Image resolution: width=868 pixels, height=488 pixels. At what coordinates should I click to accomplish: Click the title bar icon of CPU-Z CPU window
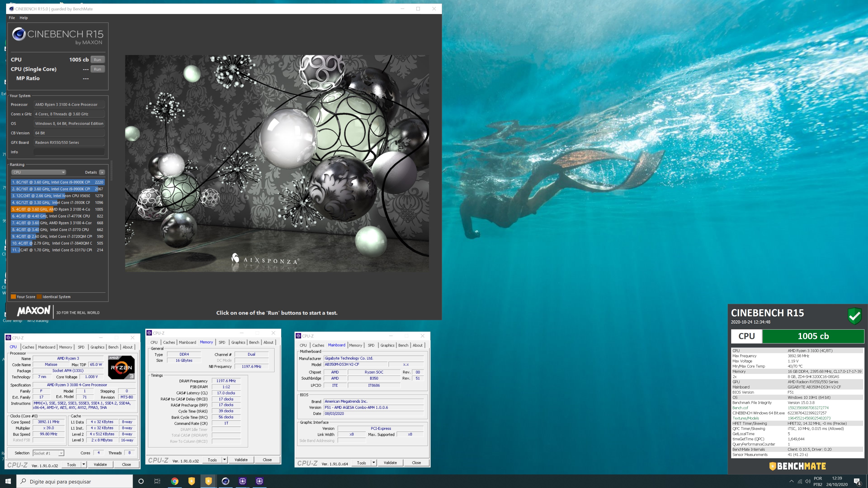[8, 338]
